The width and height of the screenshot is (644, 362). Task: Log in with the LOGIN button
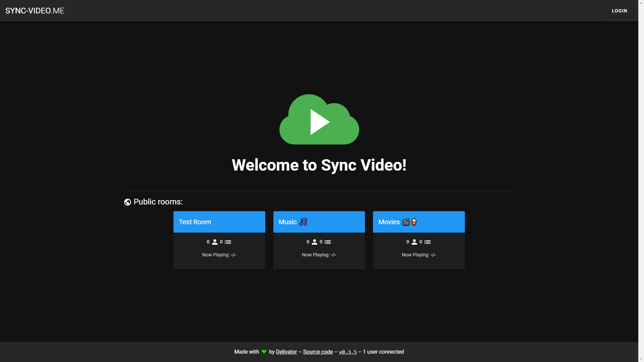coord(619,11)
